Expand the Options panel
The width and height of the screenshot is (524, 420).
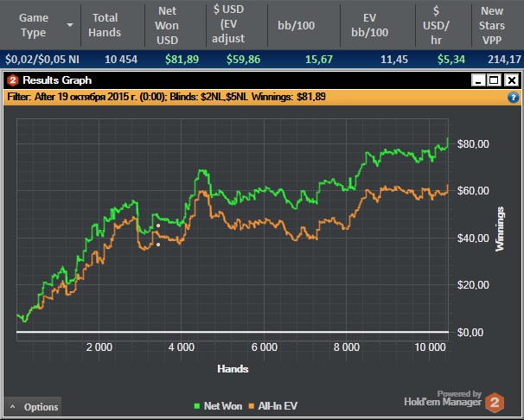pyautogui.click(x=33, y=407)
